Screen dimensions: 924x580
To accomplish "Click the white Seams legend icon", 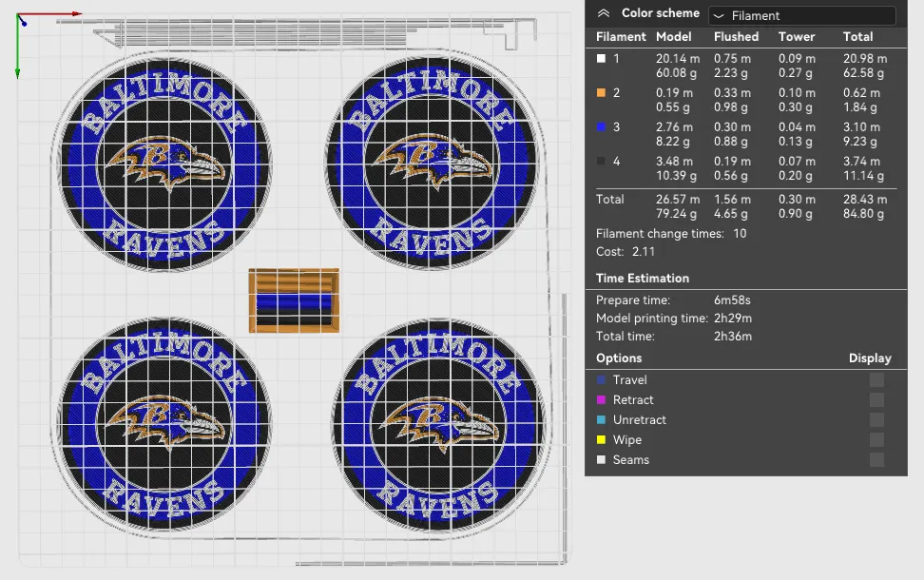I will tap(601, 460).
